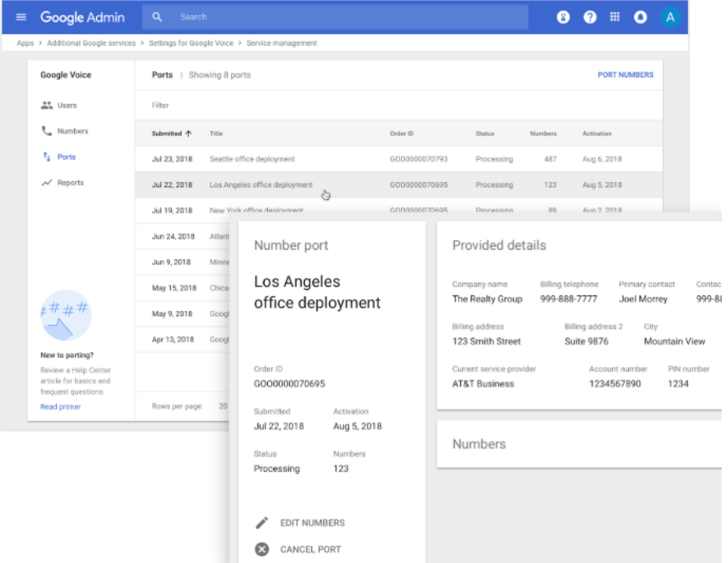The height and width of the screenshot is (563, 728).
Task: Go to Apps breadcrumb
Action: coord(25,43)
